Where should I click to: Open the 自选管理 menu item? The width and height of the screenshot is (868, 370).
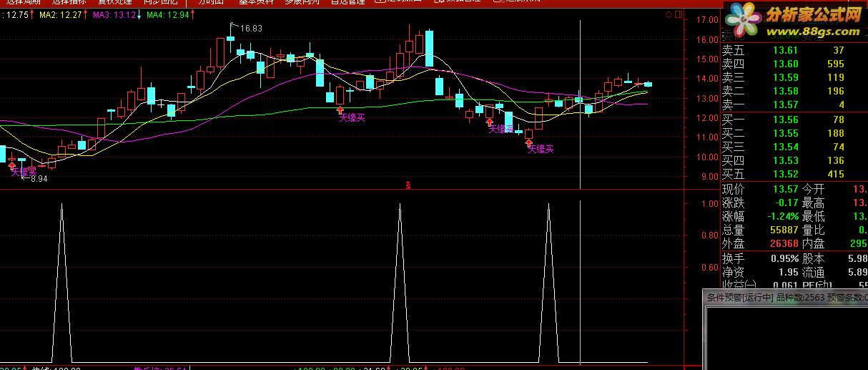pos(349,2)
